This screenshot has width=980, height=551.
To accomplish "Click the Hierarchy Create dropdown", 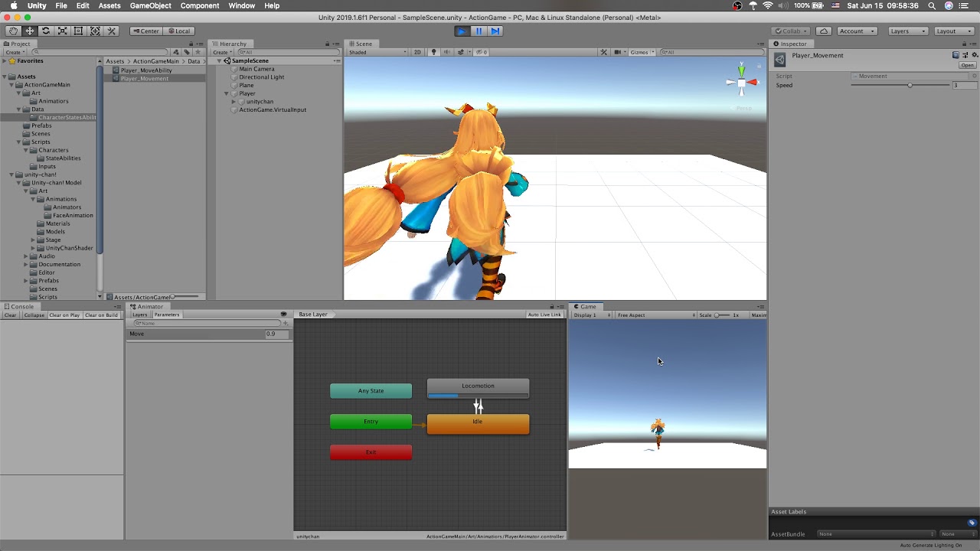I will [x=223, y=52].
